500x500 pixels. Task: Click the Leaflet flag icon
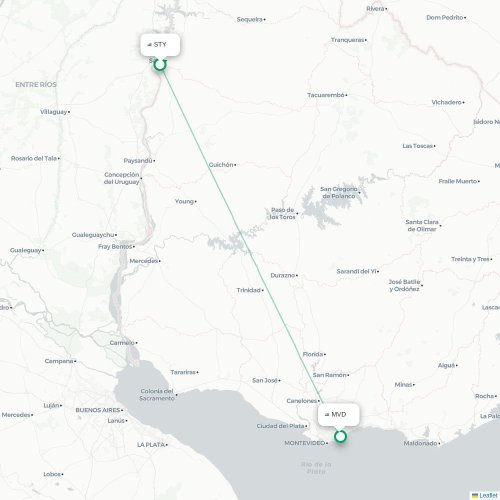475,496
